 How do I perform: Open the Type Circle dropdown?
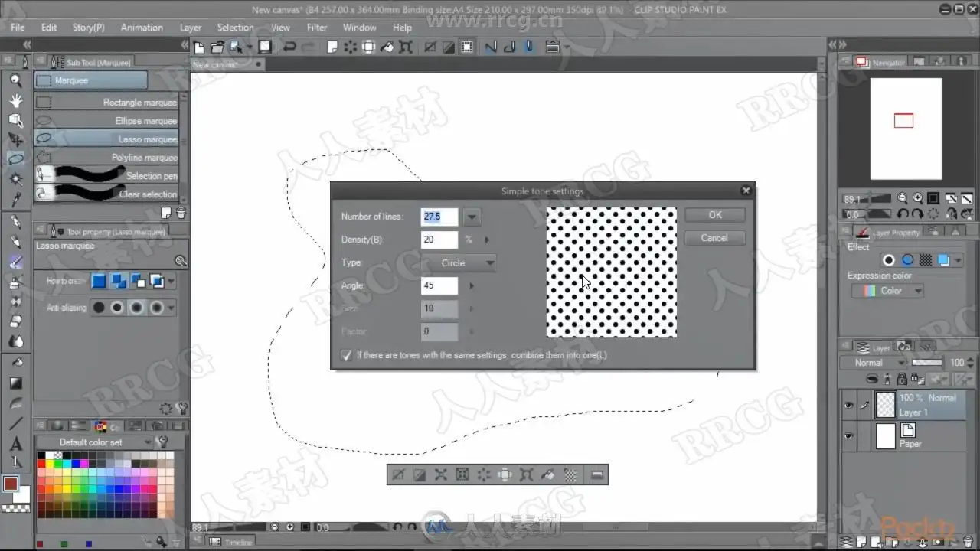click(459, 262)
